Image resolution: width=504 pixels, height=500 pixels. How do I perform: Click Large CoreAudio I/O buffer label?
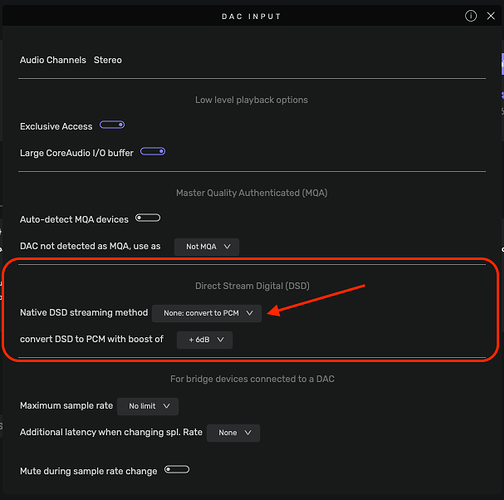[x=76, y=153]
